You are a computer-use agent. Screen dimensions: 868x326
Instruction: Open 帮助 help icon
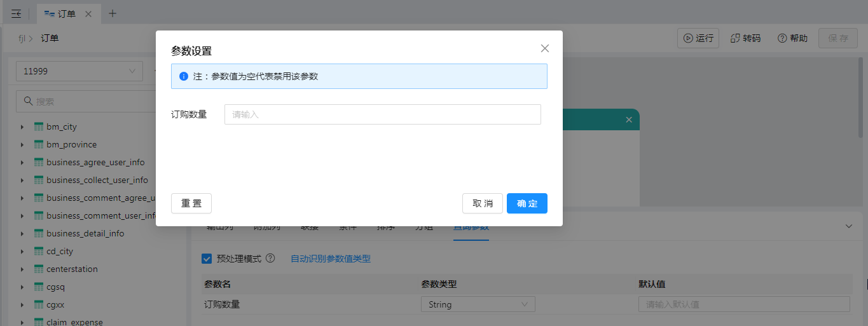pos(792,38)
